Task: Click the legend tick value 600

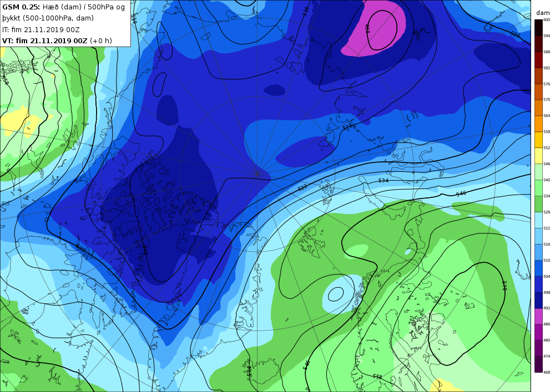Action: [547, 20]
